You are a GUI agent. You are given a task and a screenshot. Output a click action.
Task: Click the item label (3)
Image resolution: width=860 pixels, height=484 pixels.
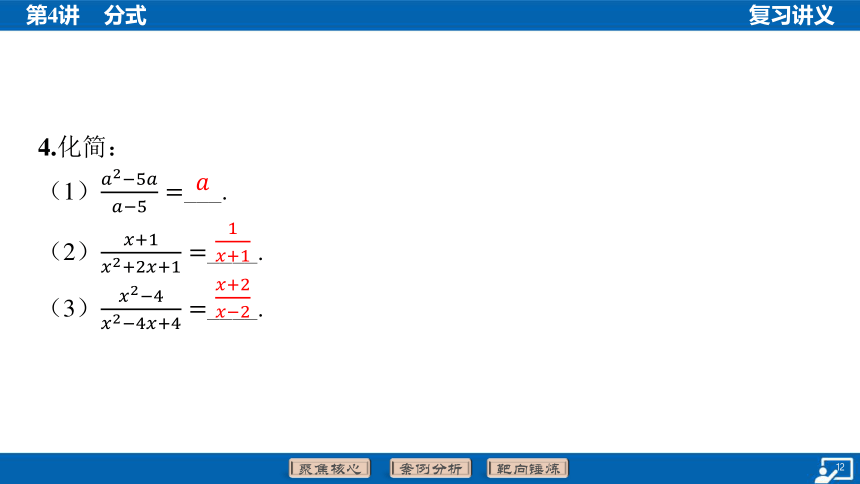pyautogui.click(x=69, y=308)
